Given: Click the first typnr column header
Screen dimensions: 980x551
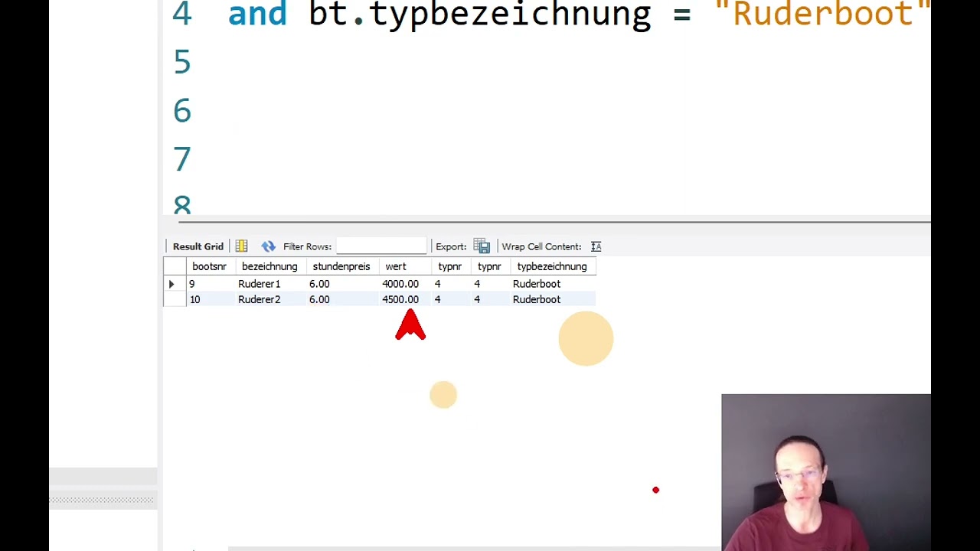Looking at the screenshot, I should [450, 266].
